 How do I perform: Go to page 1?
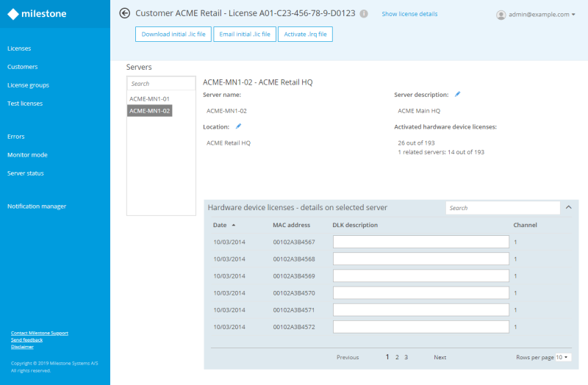click(x=387, y=357)
